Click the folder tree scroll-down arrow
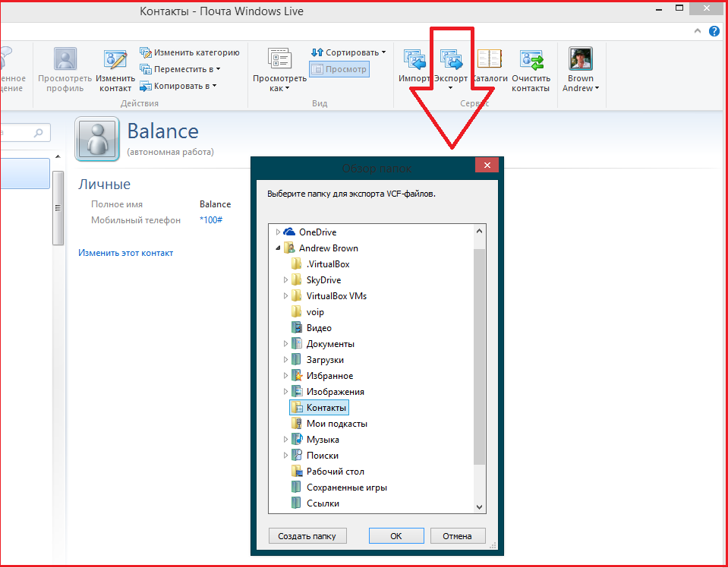 click(x=480, y=507)
